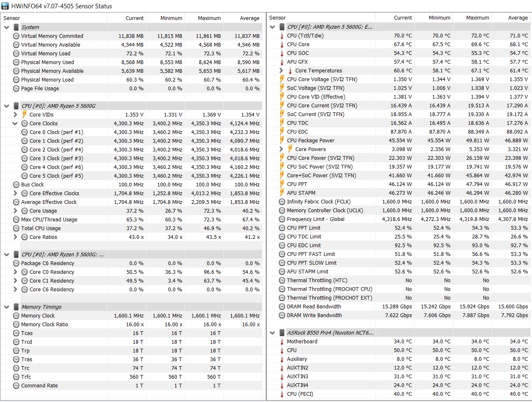Select the DRAM Write Bandwidth row
The width and height of the screenshot is (532, 402).
(x=399, y=315)
